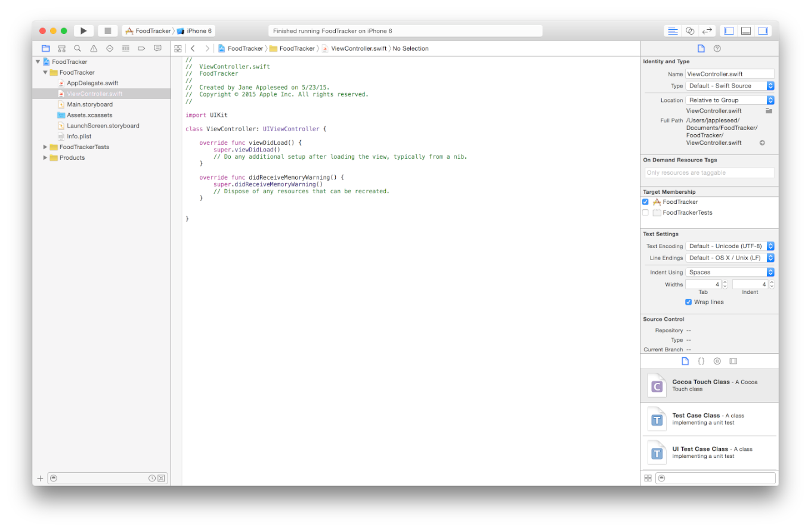Click FoodTracker project in jump bar
The height and width of the screenshot is (532, 811).
pos(240,48)
